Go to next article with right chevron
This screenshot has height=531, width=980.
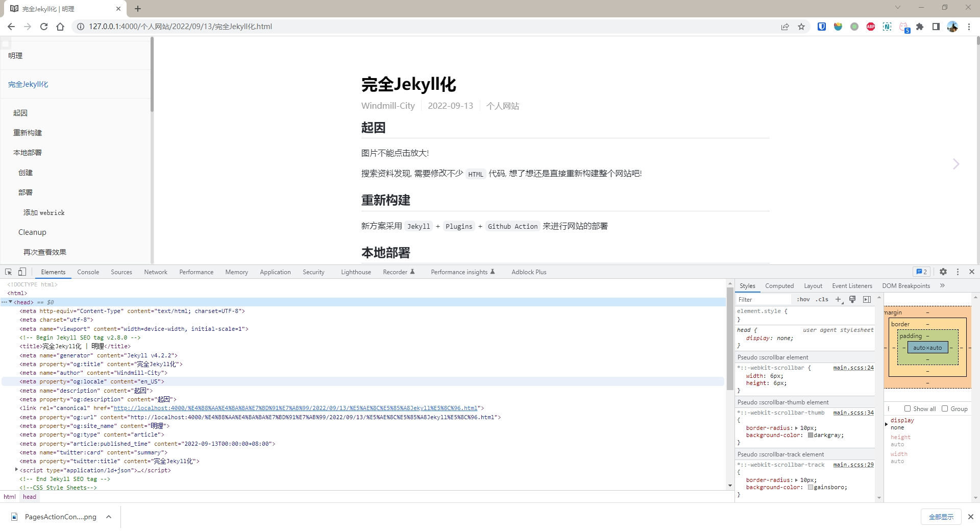tap(956, 164)
